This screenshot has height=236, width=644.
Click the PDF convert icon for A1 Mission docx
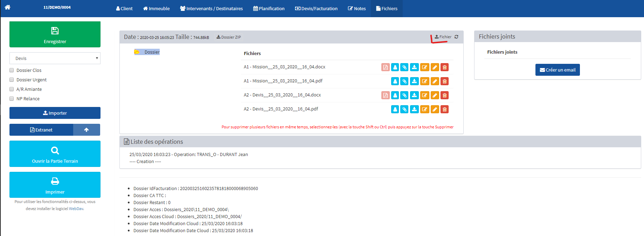[385, 67]
